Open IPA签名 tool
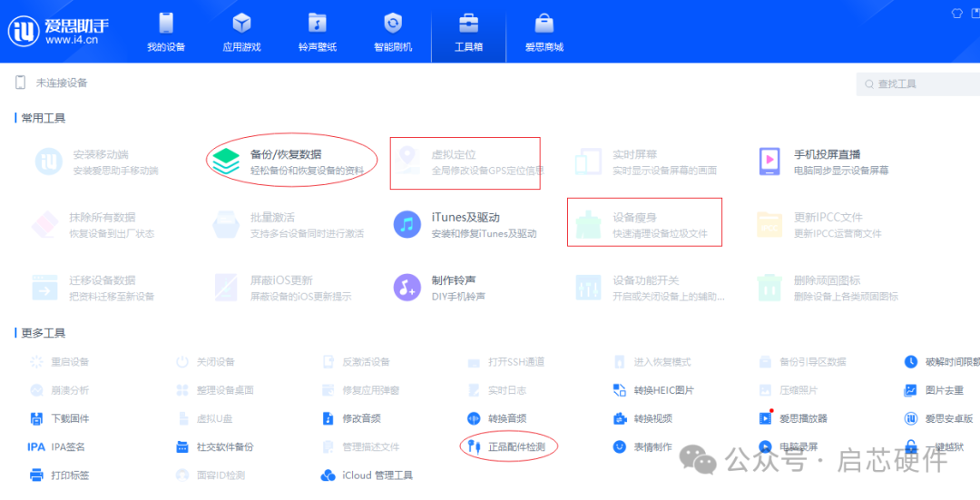Viewport: 980px width, 500px height. 56,446
